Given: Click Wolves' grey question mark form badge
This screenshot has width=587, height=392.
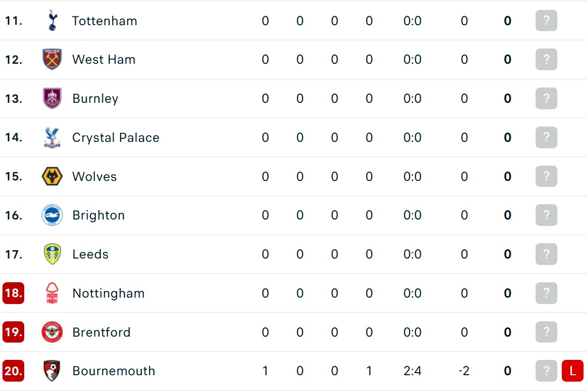Looking at the screenshot, I should pyautogui.click(x=546, y=176).
